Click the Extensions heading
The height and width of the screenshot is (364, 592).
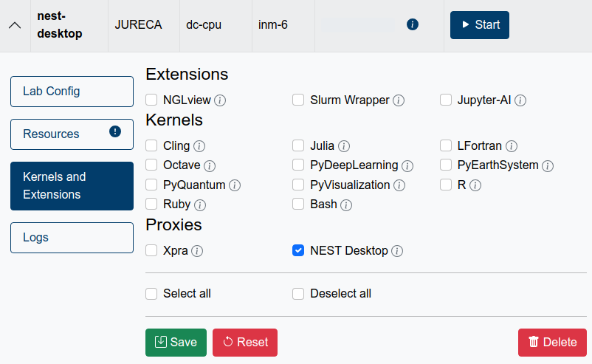(x=187, y=74)
